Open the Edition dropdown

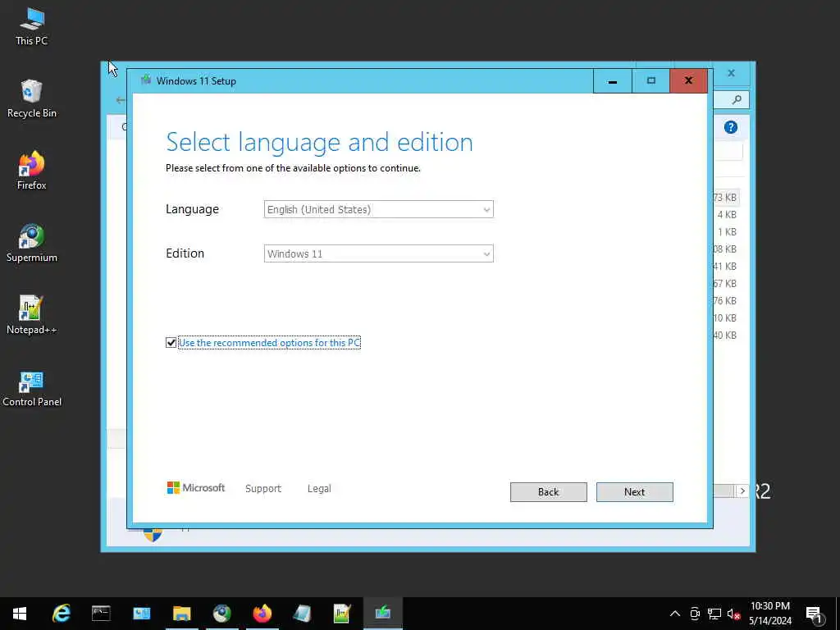coord(378,254)
